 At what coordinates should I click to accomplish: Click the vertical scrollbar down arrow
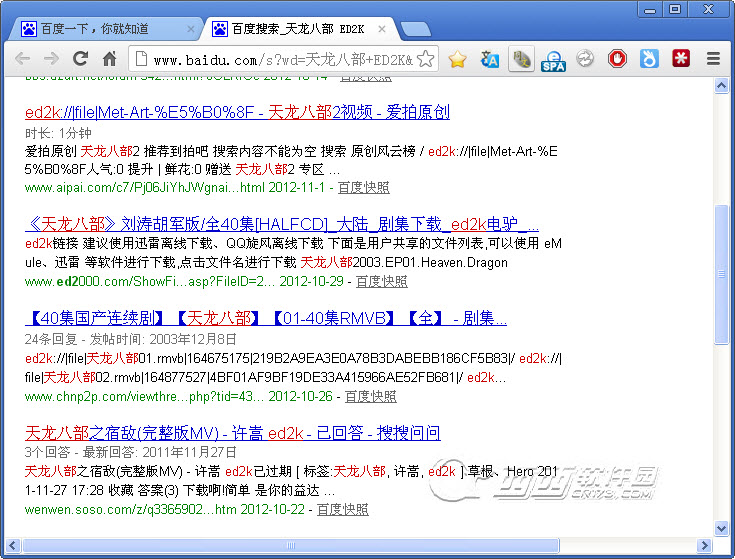pyautogui.click(x=721, y=529)
